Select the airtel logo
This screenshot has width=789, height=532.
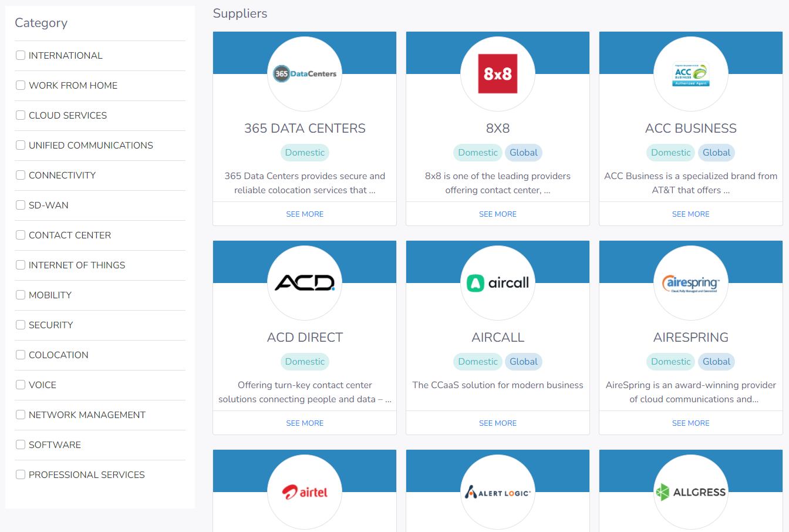click(x=305, y=491)
